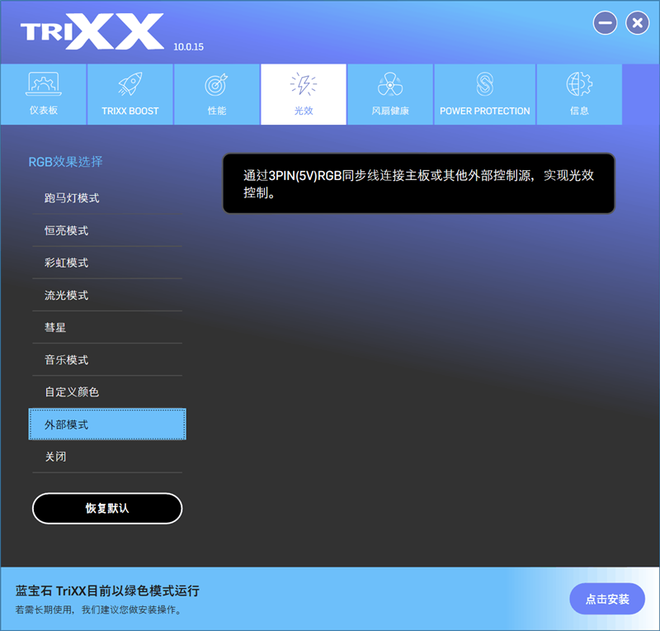Viewport: 660px width, 631px height.
Task: Open the 风扇健康 fan icon tab
Action: [x=390, y=85]
